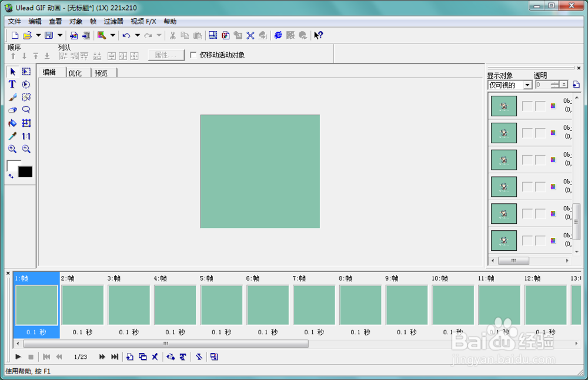Open the 编辑 menu

35,21
